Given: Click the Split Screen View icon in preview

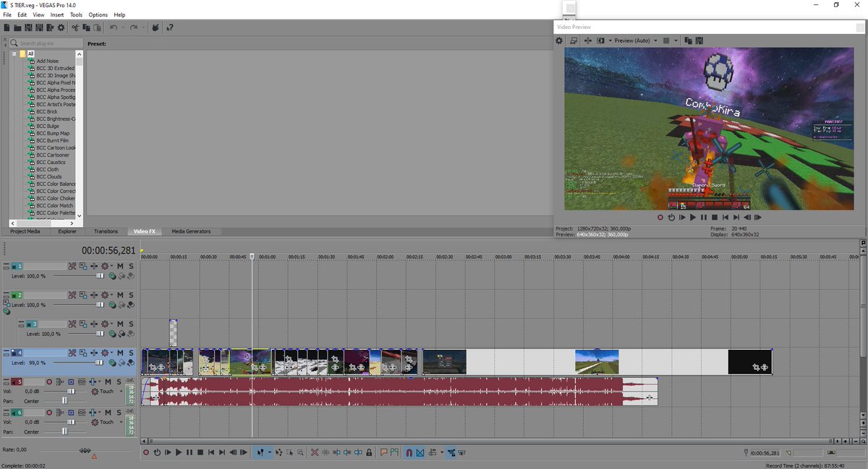Looking at the screenshot, I should 600,40.
